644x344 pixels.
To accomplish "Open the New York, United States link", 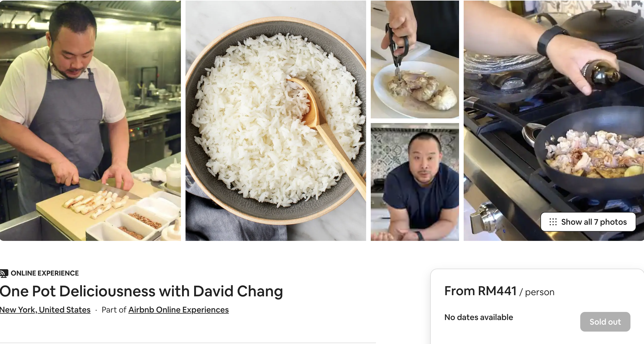I will click(x=45, y=310).
